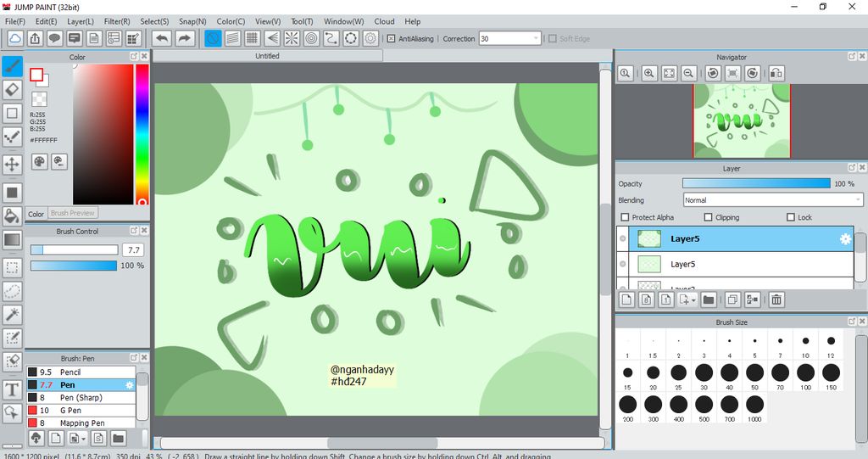Enable the vanishing point snap

tap(272, 38)
